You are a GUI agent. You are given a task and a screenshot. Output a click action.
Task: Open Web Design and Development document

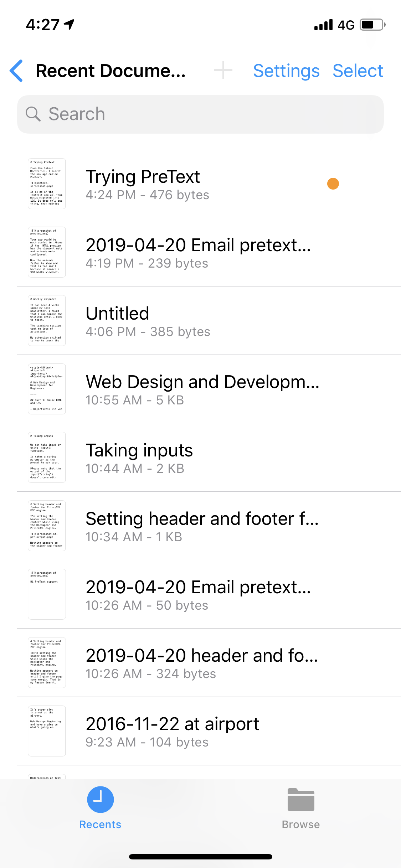point(209,389)
